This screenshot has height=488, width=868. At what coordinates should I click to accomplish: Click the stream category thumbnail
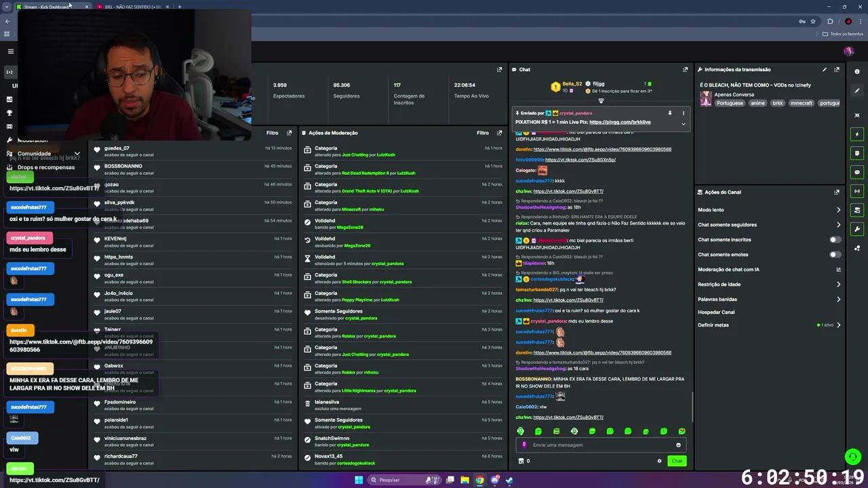coord(706,99)
